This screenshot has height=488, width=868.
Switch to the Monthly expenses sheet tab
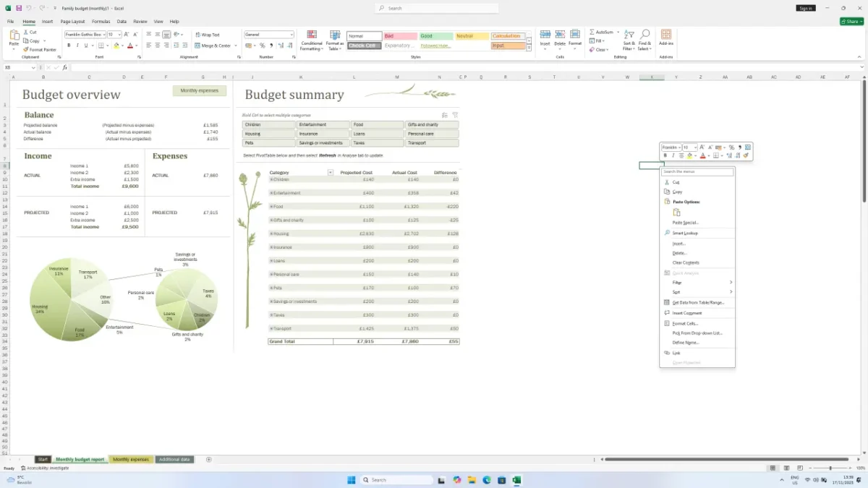[130, 459]
